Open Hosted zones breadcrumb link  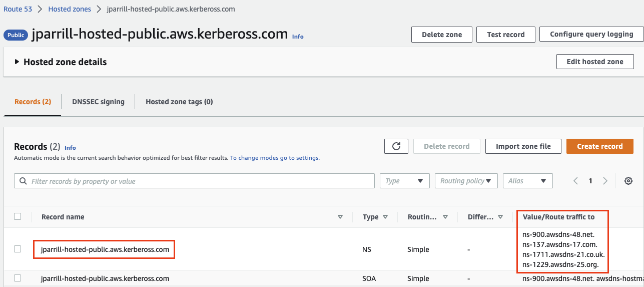click(x=70, y=9)
